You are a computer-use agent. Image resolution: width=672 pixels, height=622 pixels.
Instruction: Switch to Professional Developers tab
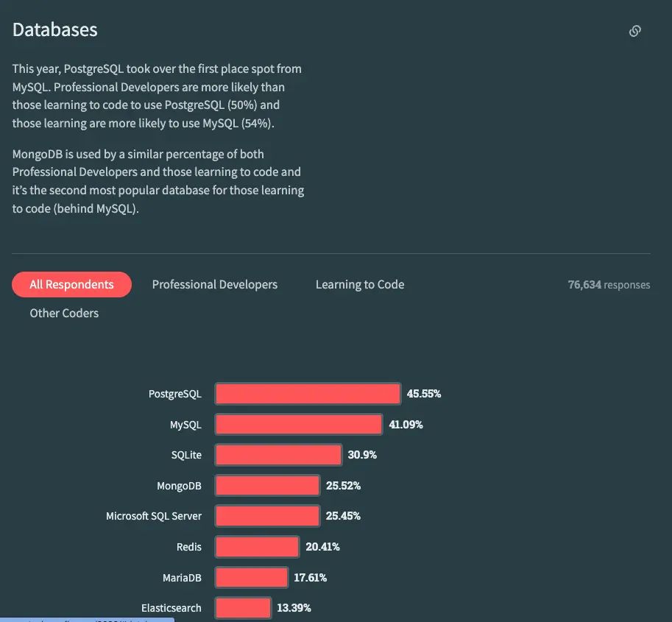[x=215, y=285]
